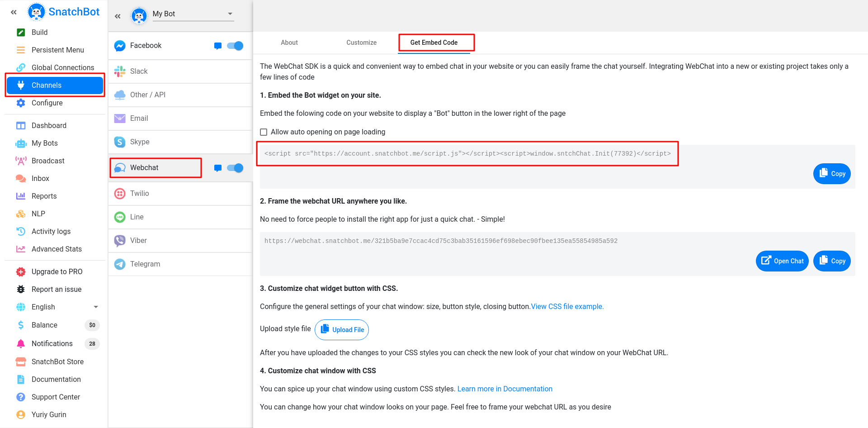Select the Email channel
868x428 pixels.
pyautogui.click(x=180, y=119)
